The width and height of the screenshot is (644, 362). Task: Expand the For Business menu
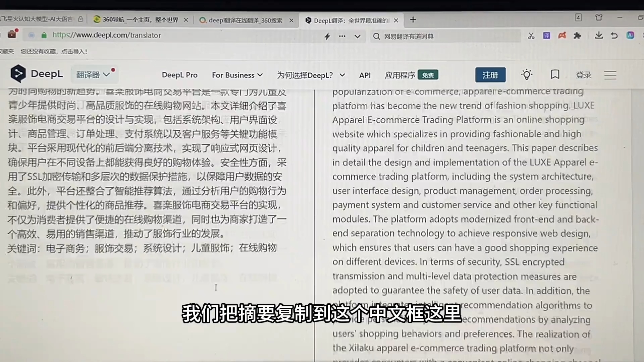coord(237,75)
